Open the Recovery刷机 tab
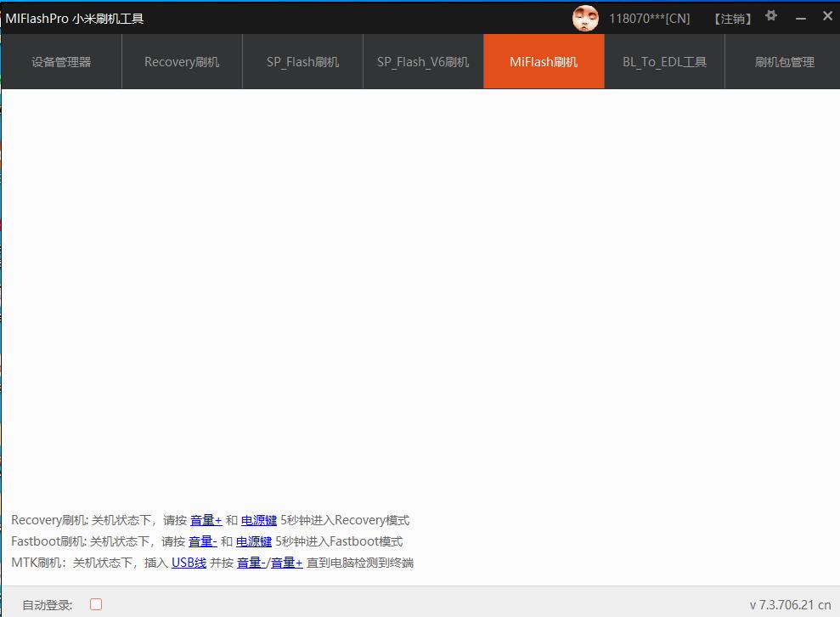This screenshot has height=617, width=840. [x=181, y=61]
